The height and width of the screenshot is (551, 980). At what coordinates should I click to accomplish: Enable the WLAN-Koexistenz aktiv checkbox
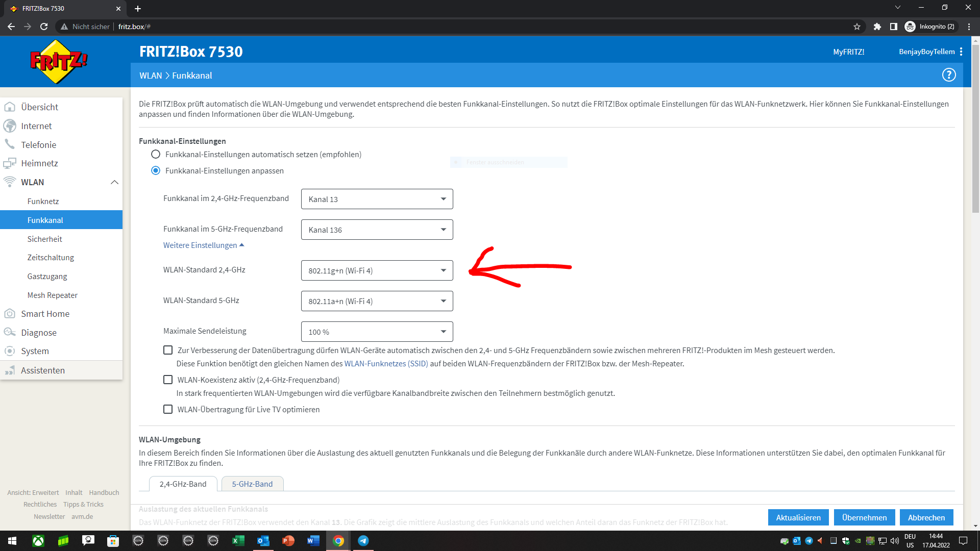168,380
